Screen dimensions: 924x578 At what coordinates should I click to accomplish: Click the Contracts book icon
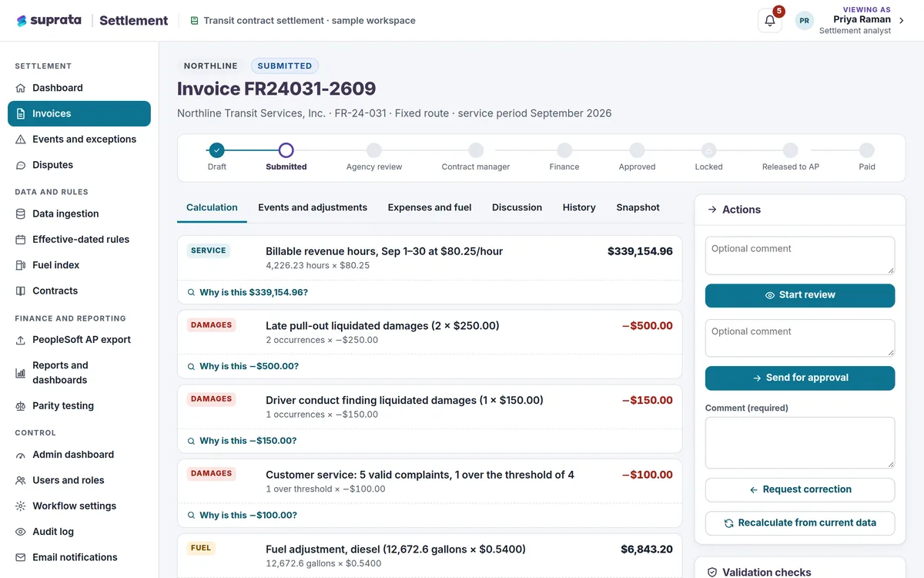(x=21, y=291)
